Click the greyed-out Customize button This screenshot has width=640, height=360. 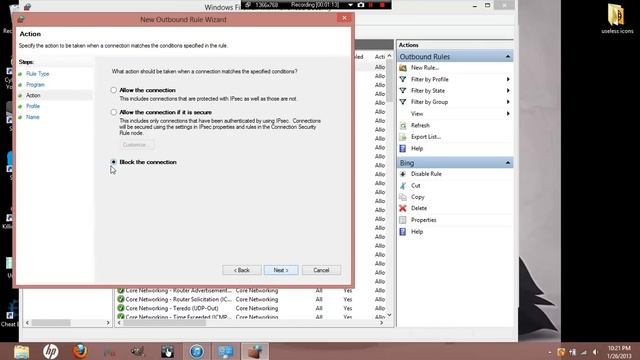coord(137,145)
